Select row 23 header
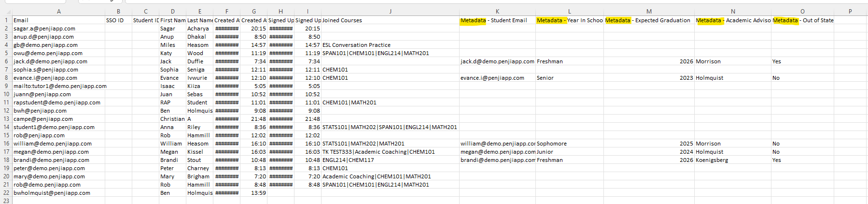This screenshot has height=204, width=868. [6, 201]
